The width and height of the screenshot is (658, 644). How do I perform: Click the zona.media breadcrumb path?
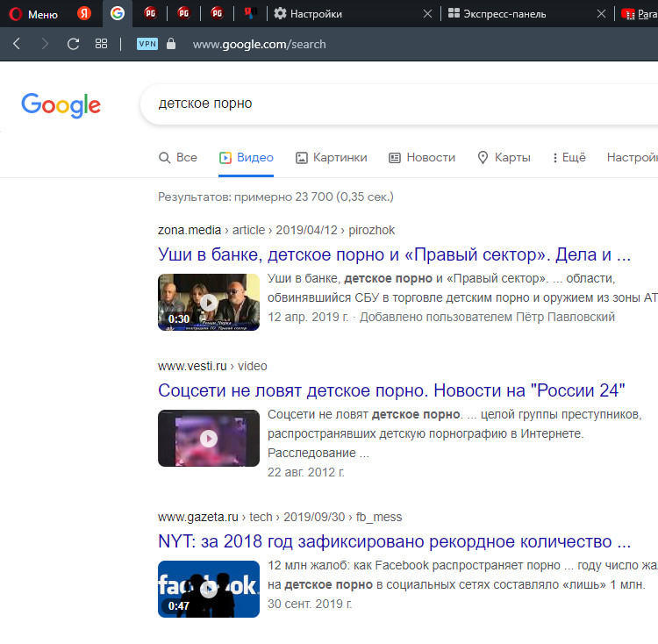click(276, 230)
